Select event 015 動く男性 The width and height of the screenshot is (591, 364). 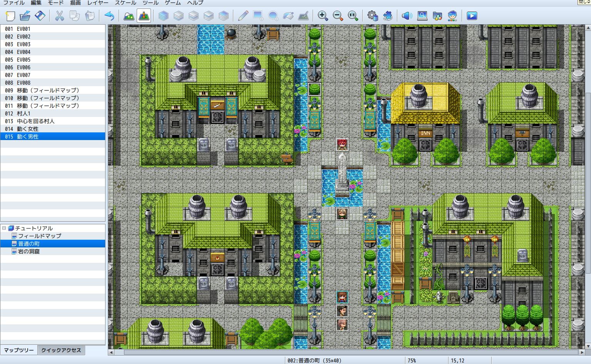point(53,137)
